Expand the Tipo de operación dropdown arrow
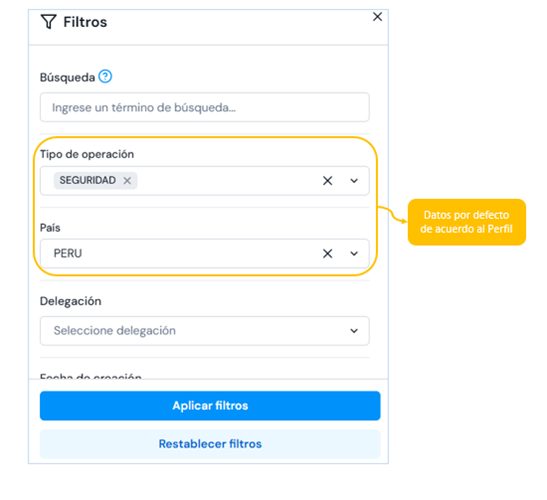Image resolution: width=547 pixels, height=500 pixels. (354, 181)
